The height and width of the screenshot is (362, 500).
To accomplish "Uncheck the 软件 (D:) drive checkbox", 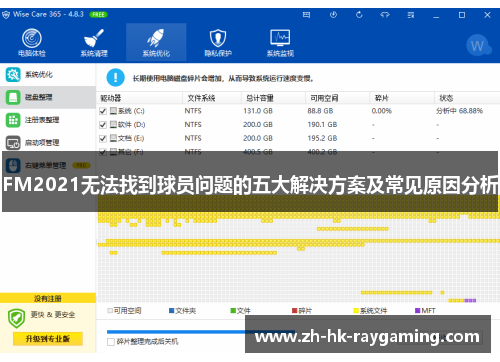I will (103, 125).
